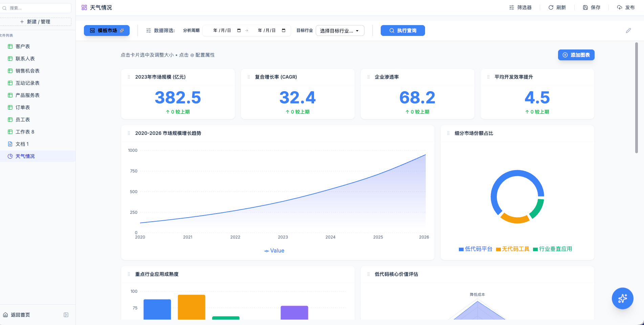644x325 pixels.
Task: Collapse the sidebar with panel icon
Action: click(66, 315)
